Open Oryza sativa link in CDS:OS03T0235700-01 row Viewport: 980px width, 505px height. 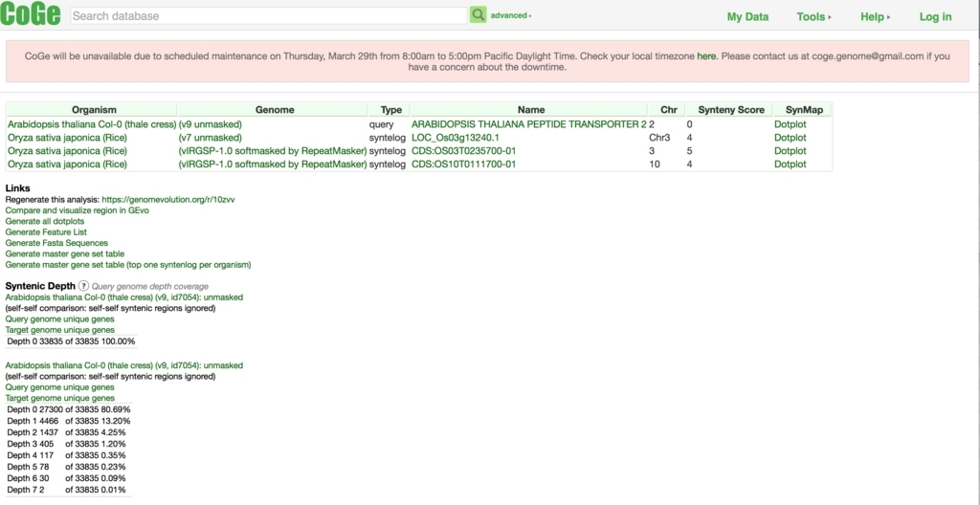point(67,150)
